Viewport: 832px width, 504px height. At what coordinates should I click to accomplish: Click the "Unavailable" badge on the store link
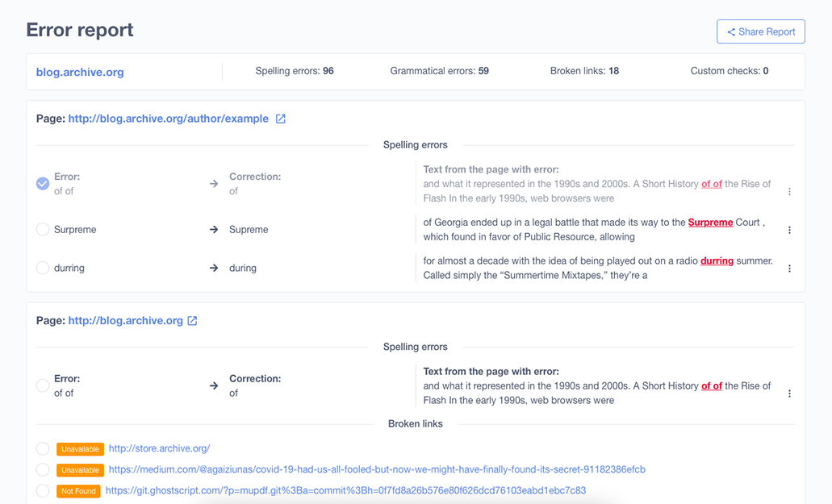pos(80,449)
